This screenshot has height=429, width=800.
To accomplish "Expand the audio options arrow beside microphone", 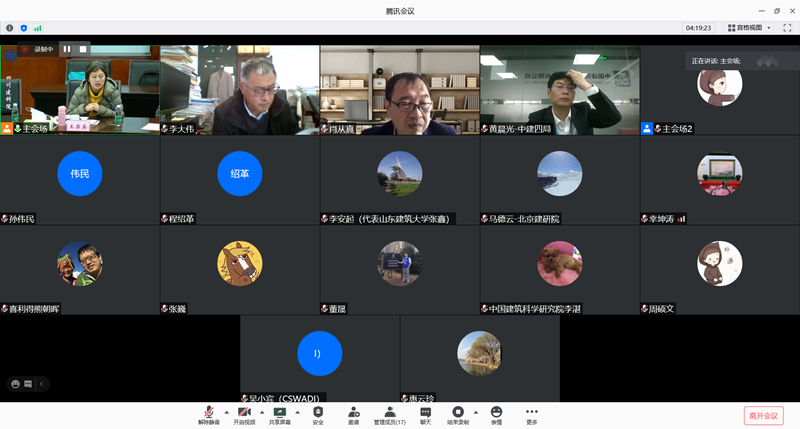I will click(226, 411).
